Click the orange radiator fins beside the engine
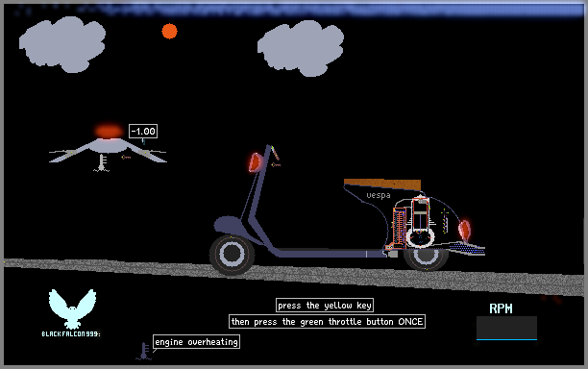588x369 pixels. click(399, 227)
